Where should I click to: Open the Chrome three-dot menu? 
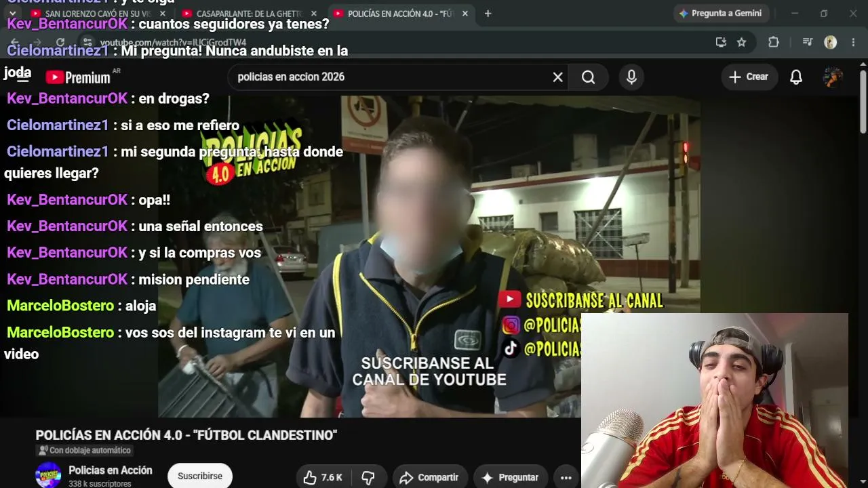point(853,42)
